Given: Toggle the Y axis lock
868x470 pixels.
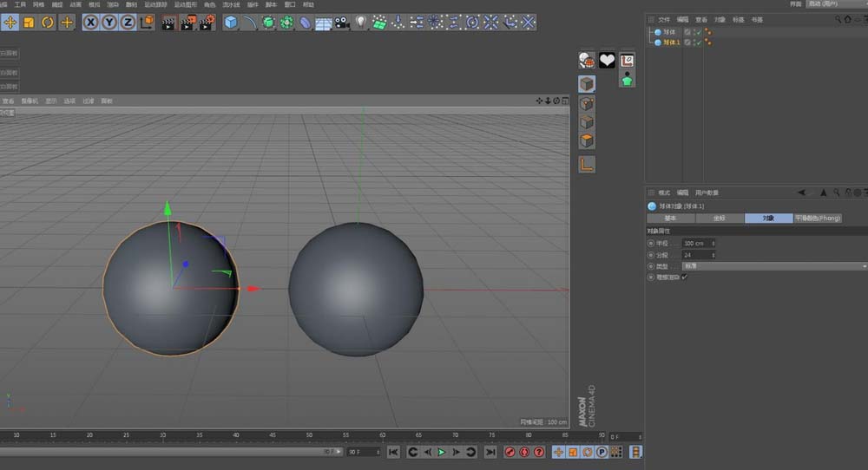Looking at the screenshot, I should [109, 23].
